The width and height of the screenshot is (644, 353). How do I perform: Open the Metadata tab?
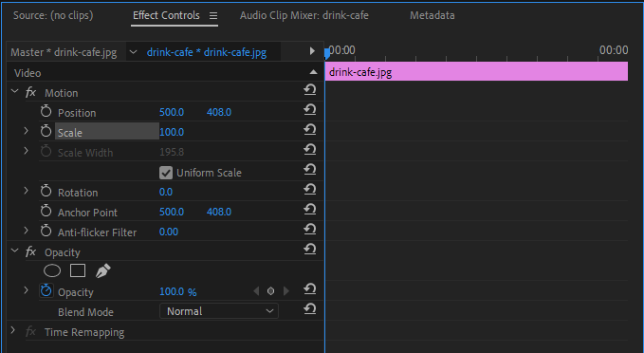432,15
